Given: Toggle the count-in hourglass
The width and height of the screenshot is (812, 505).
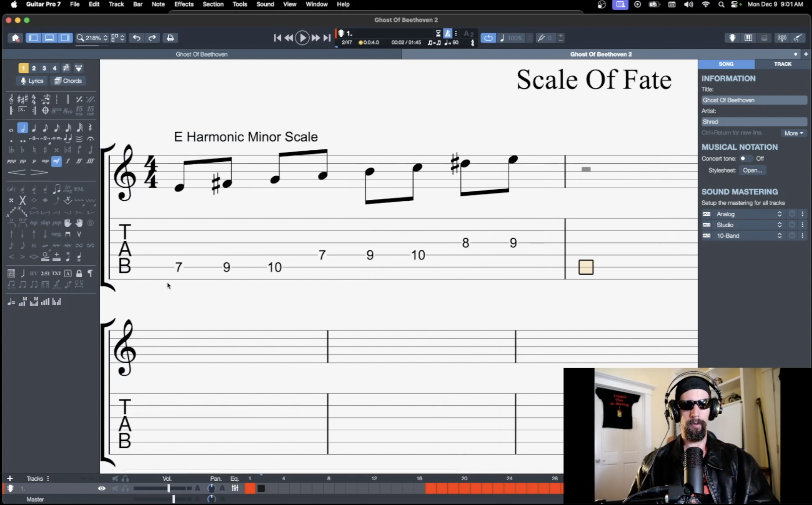Looking at the screenshot, I should pyautogui.click(x=438, y=33).
